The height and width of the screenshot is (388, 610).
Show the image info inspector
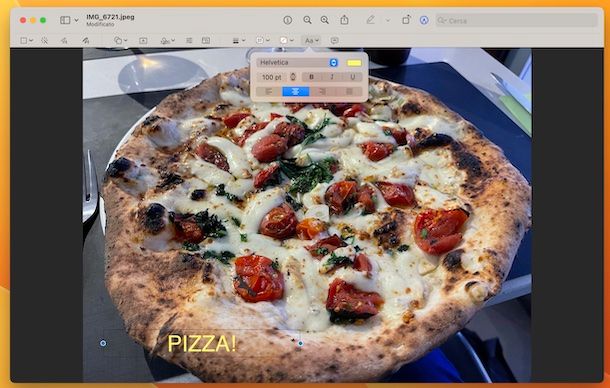[287, 20]
